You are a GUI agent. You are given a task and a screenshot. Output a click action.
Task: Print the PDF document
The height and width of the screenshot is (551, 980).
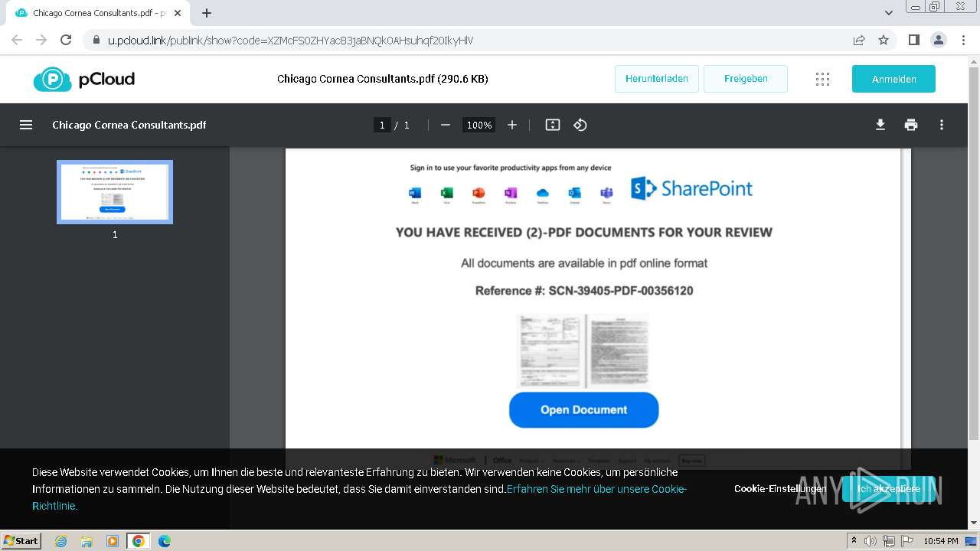coord(911,125)
